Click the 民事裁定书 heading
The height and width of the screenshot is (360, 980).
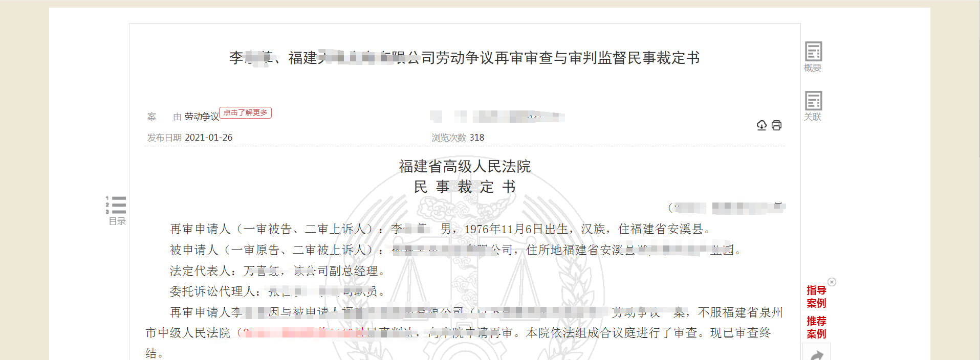[465, 187]
